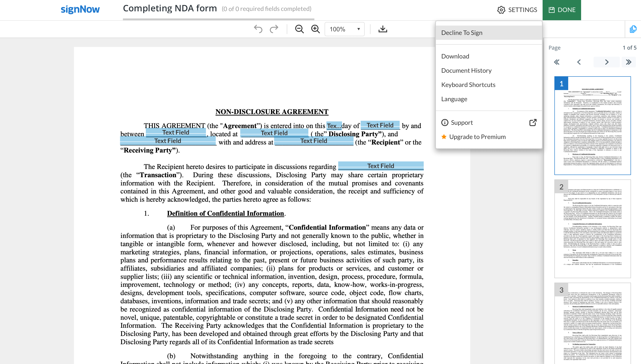This screenshot has width=641, height=364.
Task: Choose Document History from the menu
Action: 466,70
